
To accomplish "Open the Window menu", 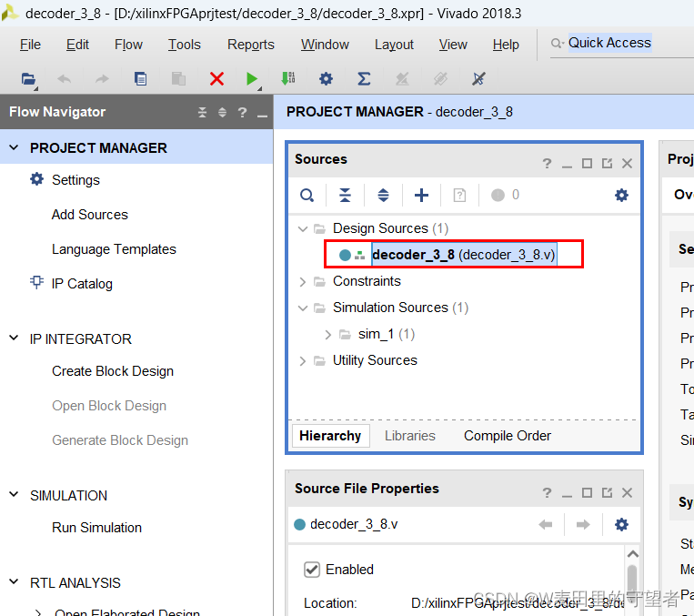I will [x=325, y=45].
